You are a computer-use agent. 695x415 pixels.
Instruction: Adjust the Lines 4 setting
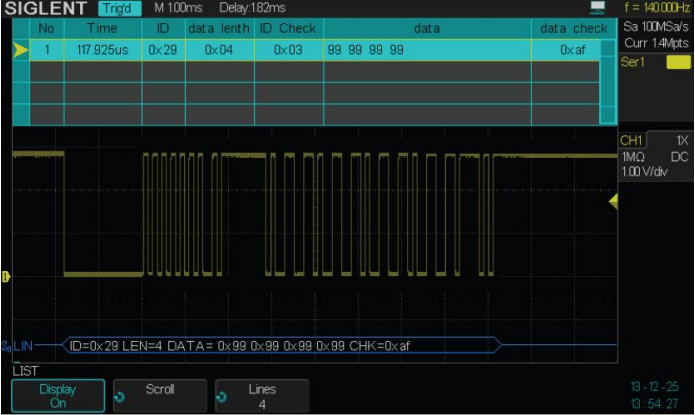pyautogui.click(x=262, y=396)
